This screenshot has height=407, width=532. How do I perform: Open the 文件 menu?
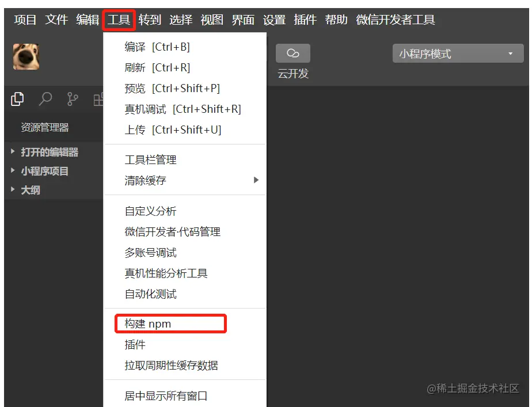(56, 20)
